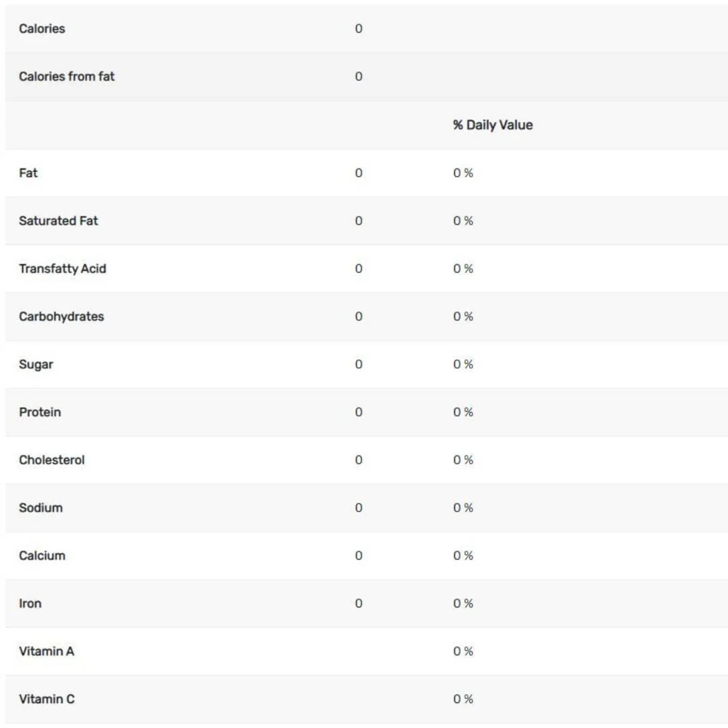Select the Transfatty Acid row label

(x=62, y=269)
